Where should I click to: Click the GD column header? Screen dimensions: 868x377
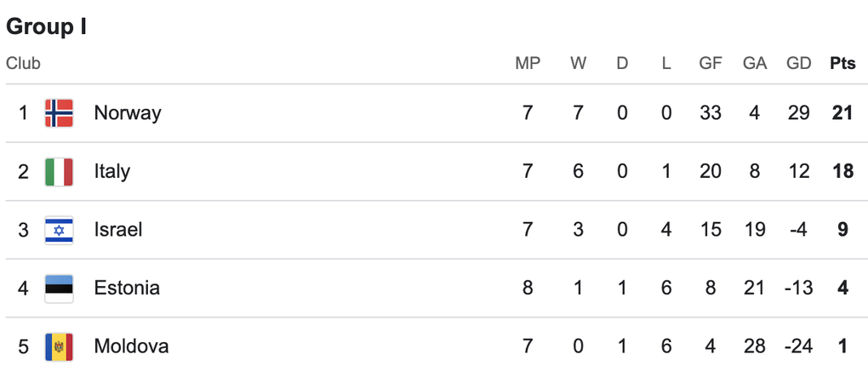(x=799, y=64)
